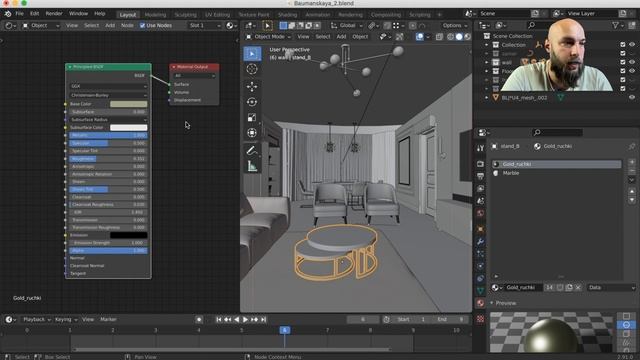This screenshot has width=640, height=360.
Task: Open the Object shader type dropdown in node editor
Action: point(40,25)
